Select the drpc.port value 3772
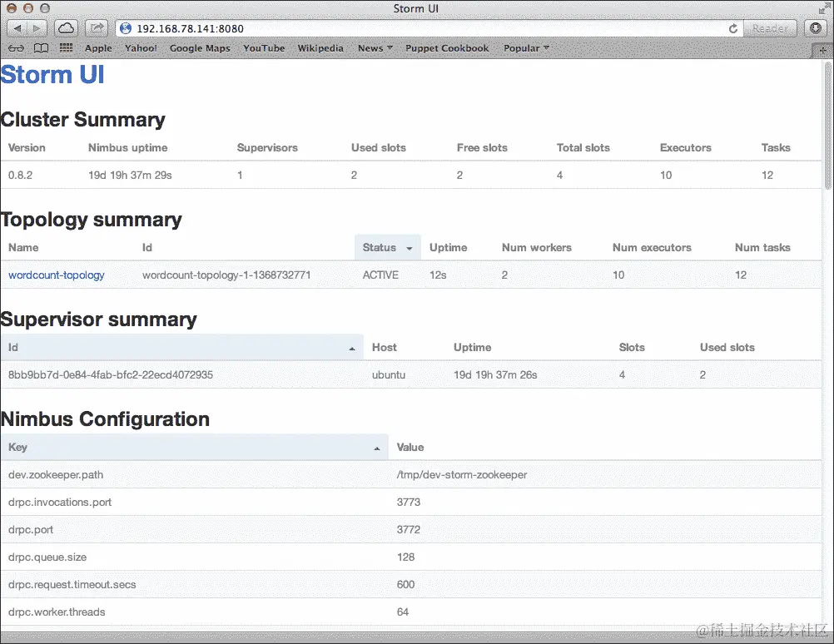The height and width of the screenshot is (644, 834). click(409, 530)
